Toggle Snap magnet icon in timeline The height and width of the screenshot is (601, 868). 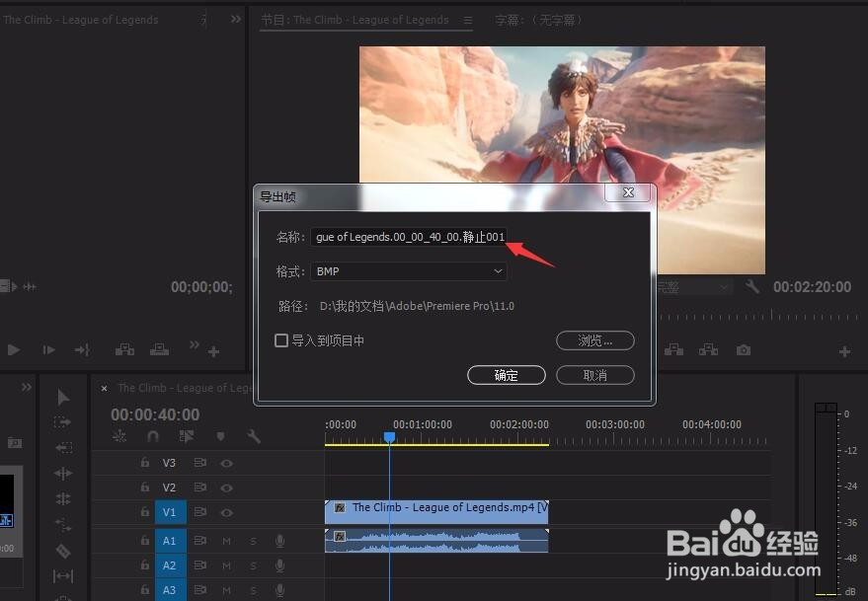[153, 436]
